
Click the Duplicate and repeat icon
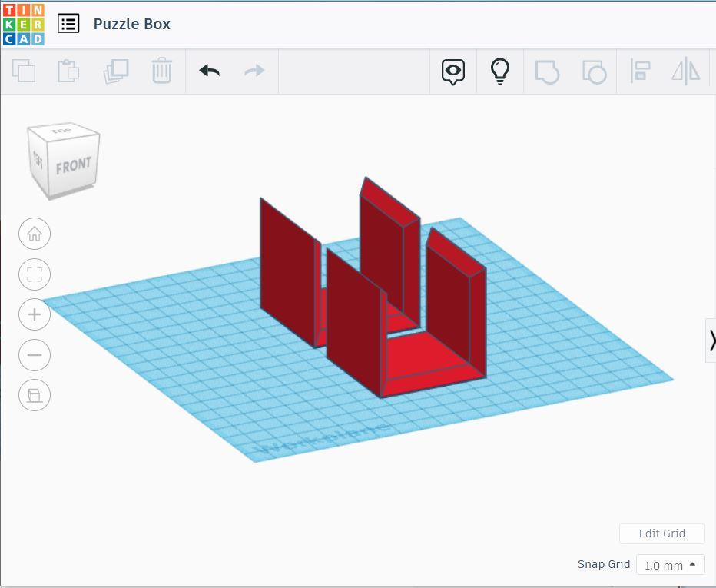click(x=116, y=71)
